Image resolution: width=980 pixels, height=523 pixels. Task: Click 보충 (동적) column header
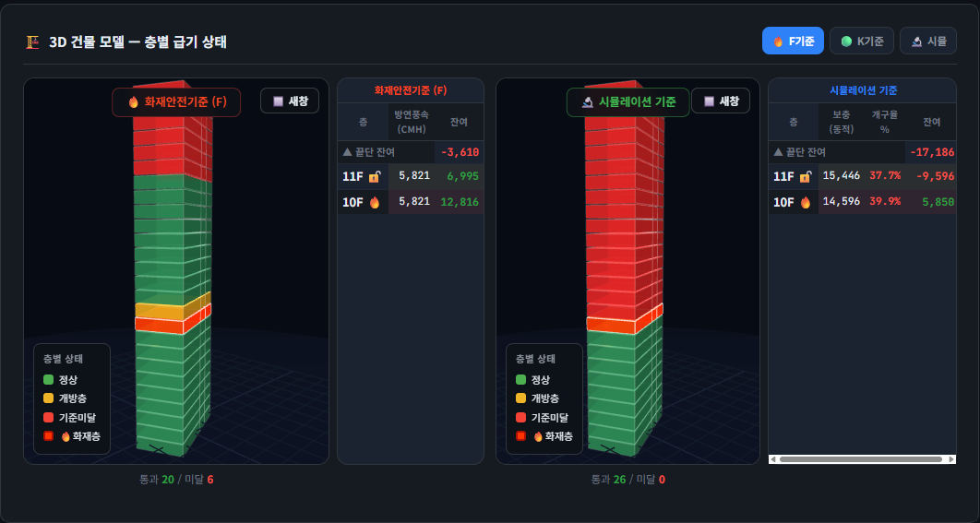click(842, 121)
